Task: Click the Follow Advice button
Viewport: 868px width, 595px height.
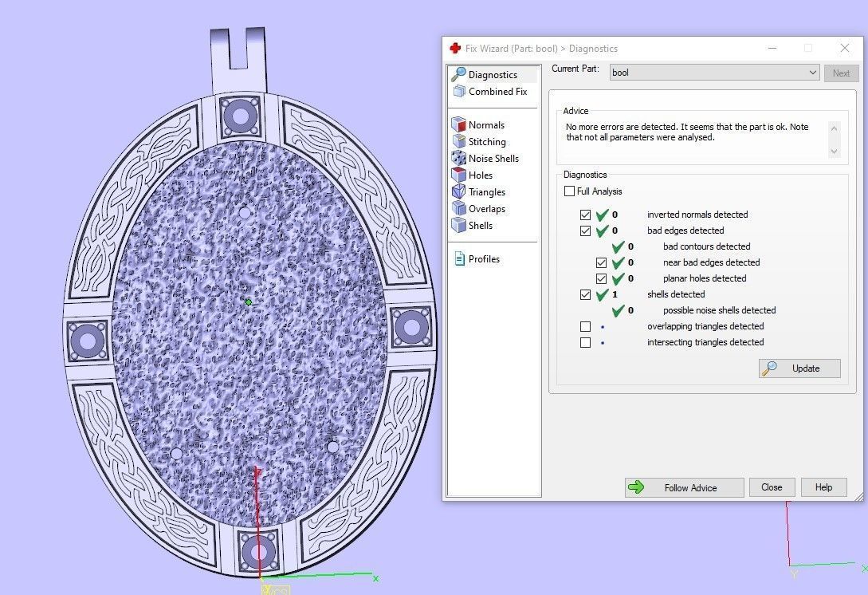Action: tap(684, 487)
